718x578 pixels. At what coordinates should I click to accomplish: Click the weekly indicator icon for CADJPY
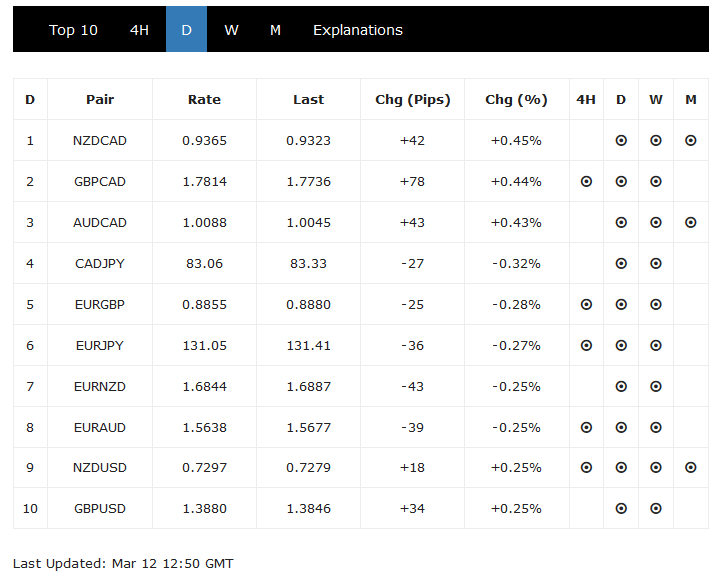click(656, 263)
